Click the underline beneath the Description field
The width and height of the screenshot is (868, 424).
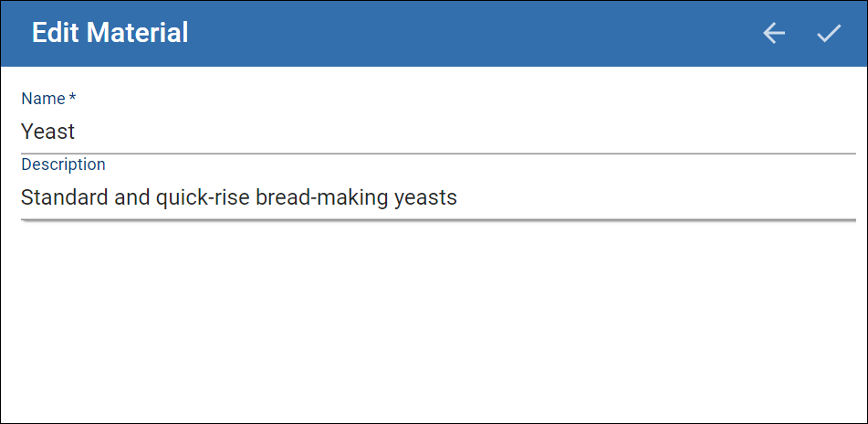(x=438, y=219)
